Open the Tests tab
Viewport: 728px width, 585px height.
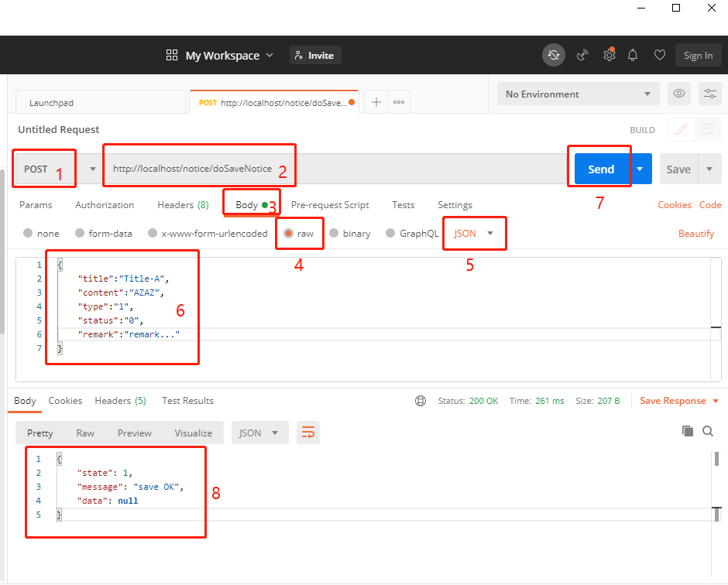tap(403, 204)
